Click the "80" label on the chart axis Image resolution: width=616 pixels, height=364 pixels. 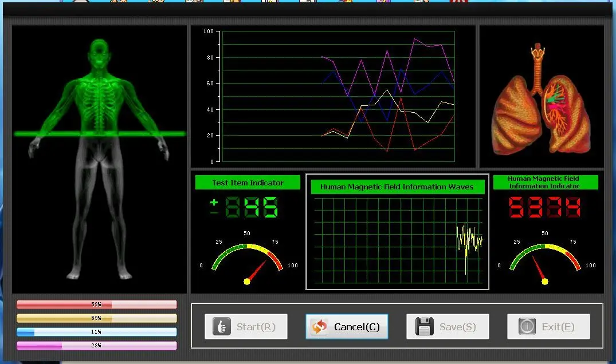pyautogui.click(x=210, y=58)
